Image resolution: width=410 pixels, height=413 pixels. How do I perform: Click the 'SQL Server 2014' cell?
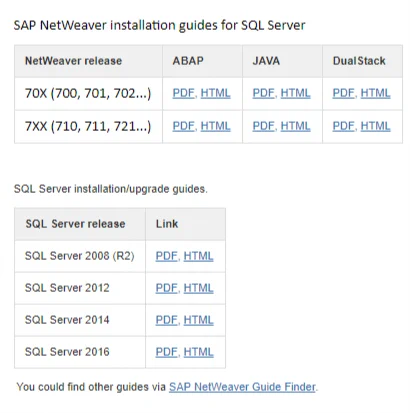pyautogui.click(x=80, y=320)
